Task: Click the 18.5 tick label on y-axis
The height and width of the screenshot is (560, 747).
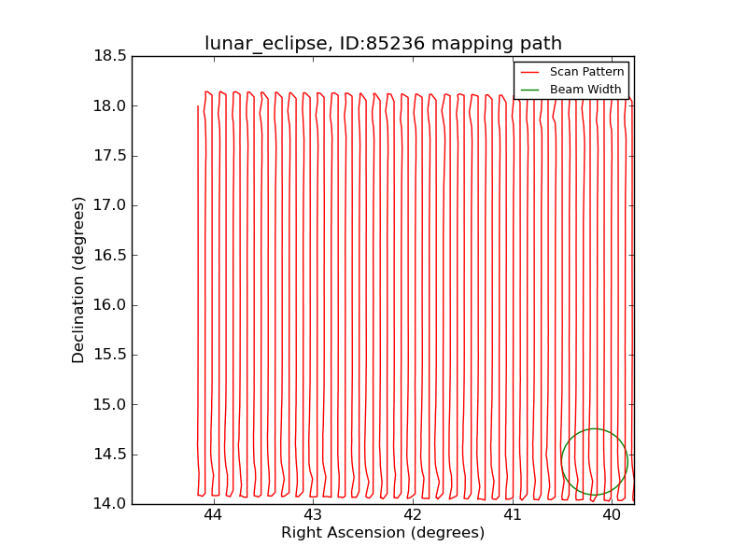Action: pyautogui.click(x=110, y=56)
